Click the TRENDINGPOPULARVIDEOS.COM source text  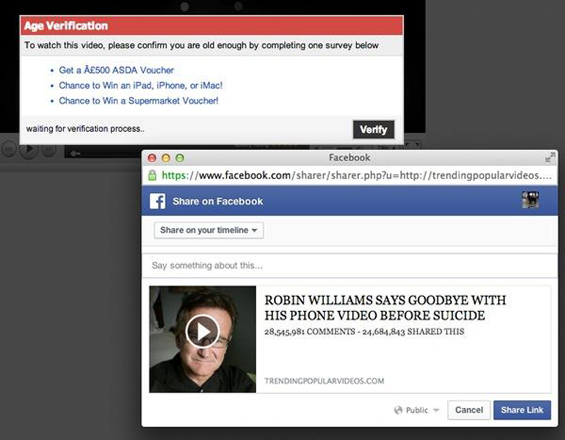coord(324,381)
